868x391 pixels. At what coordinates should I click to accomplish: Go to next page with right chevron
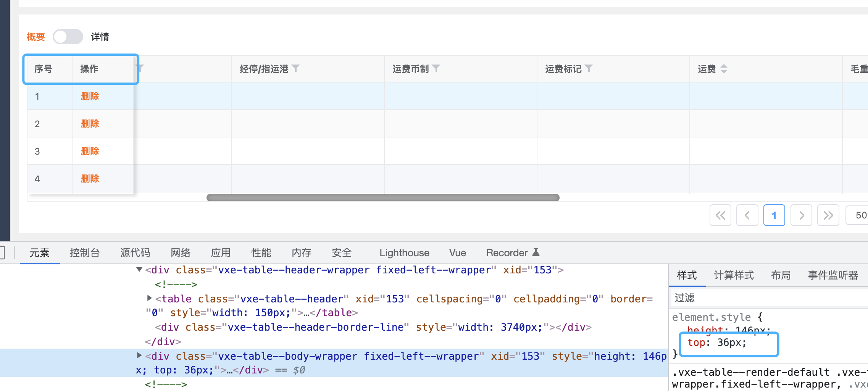pos(801,215)
